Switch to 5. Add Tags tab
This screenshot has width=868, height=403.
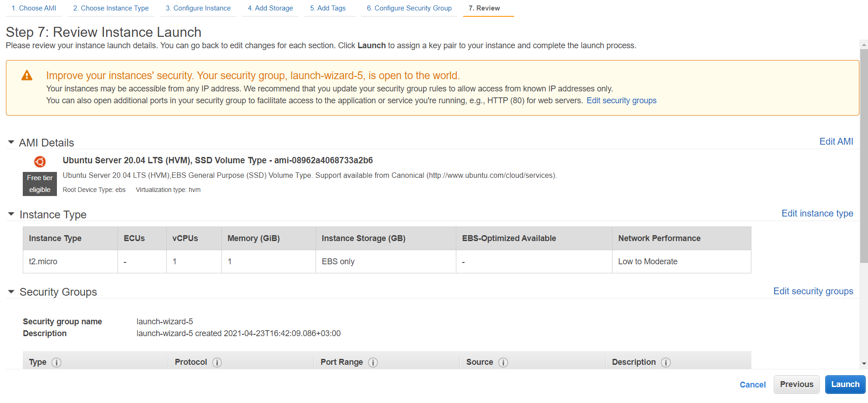coord(328,8)
